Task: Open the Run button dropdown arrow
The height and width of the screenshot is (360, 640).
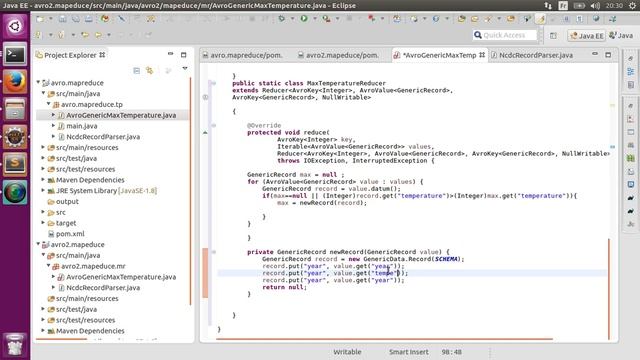Action: [x=315, y=19]
